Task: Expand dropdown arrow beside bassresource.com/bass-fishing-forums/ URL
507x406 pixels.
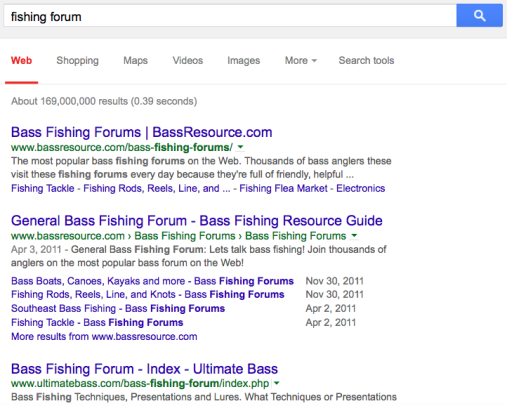Action: 241,147
